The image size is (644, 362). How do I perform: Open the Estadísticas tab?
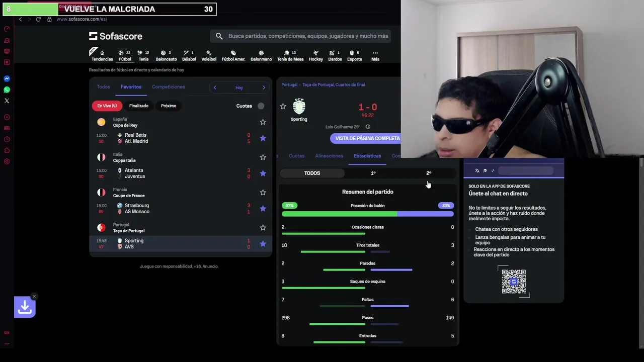pos(367,156)
